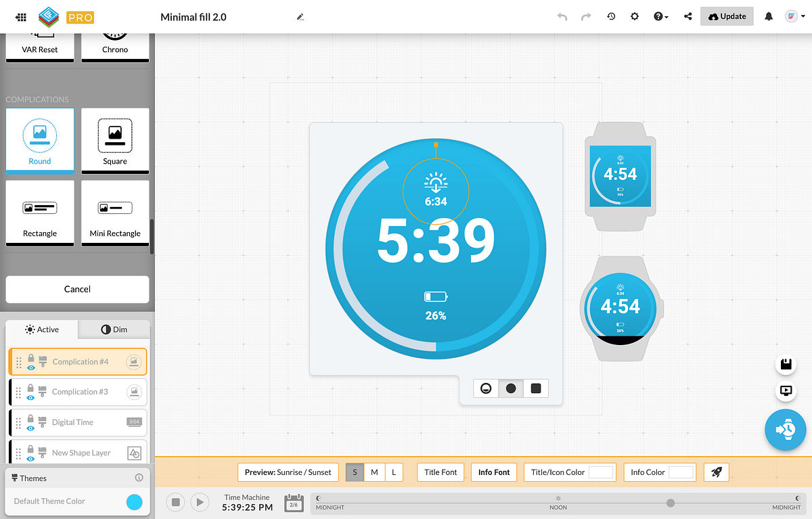Click the Default Theme Color swatch

pyautogui.click(x=135, y=502)
